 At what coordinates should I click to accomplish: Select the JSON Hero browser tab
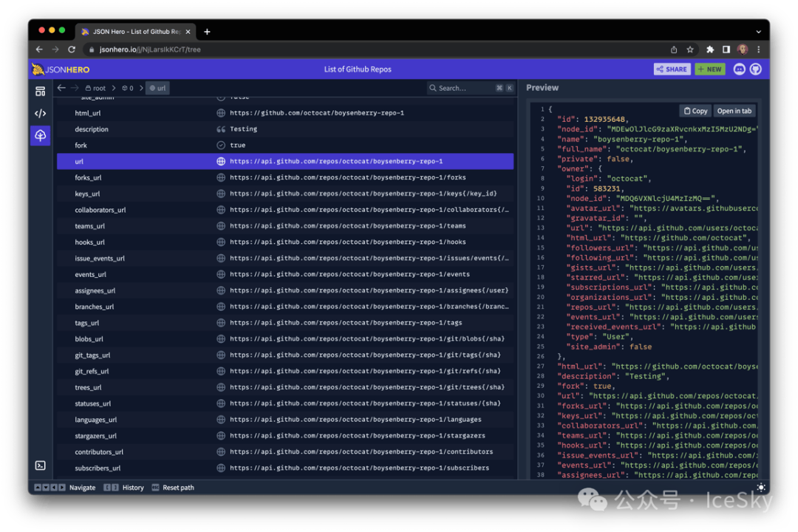pos(132,32)
